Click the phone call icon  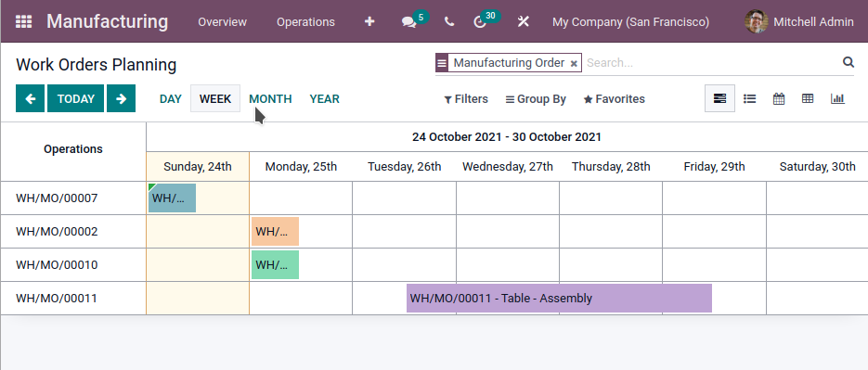click(x=449, y=22)
